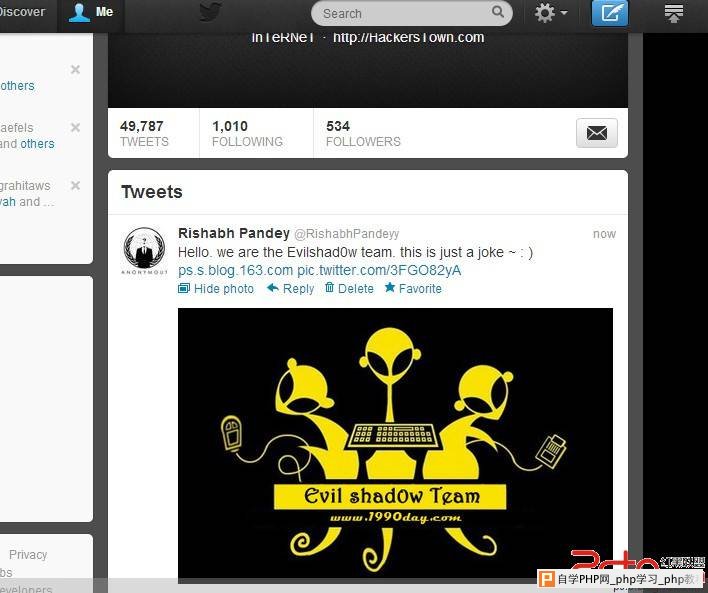View the 534 Followers list

(363, 133)
